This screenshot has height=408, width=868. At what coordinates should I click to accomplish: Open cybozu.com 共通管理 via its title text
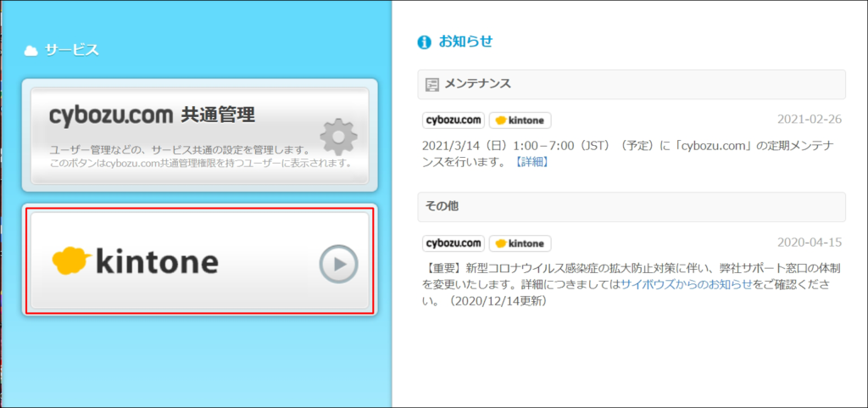coord(152,115)
